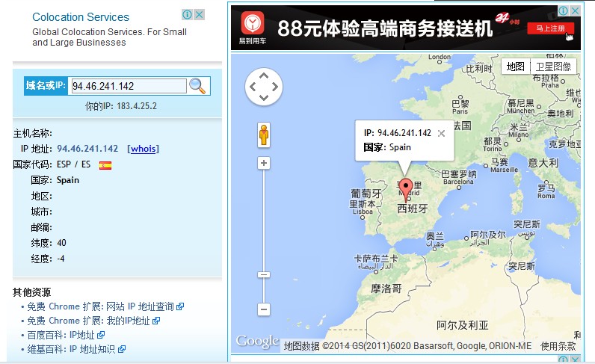Click the Spain flag icon
This screenshot has width=595, height=364.
click(x=105, y=165)
